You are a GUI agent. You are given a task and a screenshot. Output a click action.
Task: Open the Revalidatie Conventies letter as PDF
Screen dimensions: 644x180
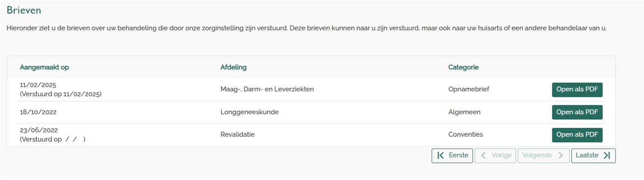click(577, 135)
